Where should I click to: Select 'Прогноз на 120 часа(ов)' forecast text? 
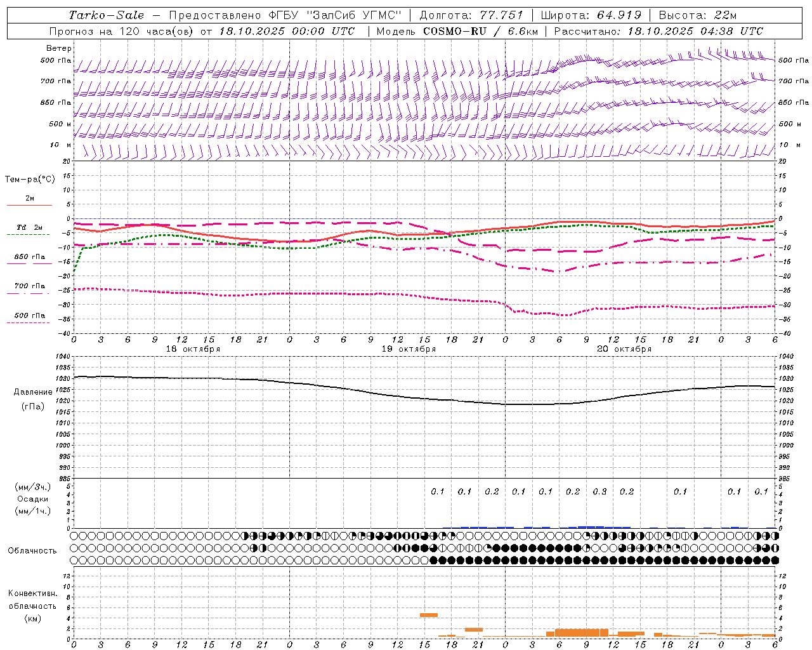(122, 31)
